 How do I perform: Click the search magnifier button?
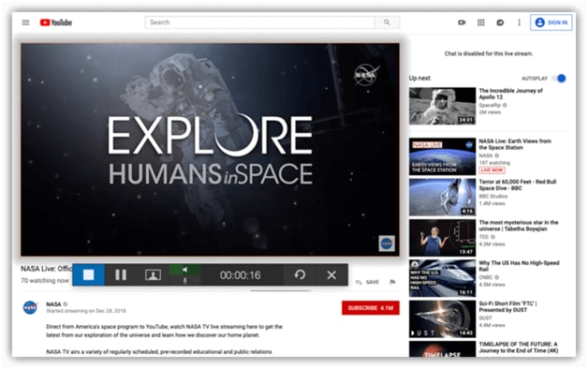tap(387, 22)
